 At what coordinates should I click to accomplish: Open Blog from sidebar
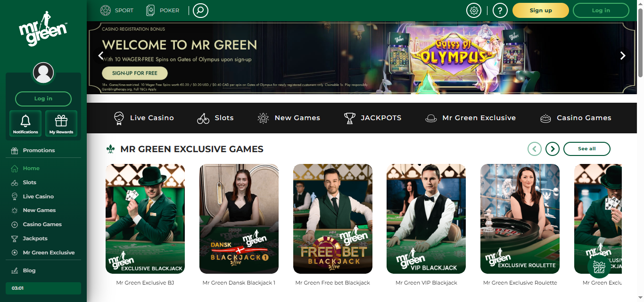[x=29, y=270]
